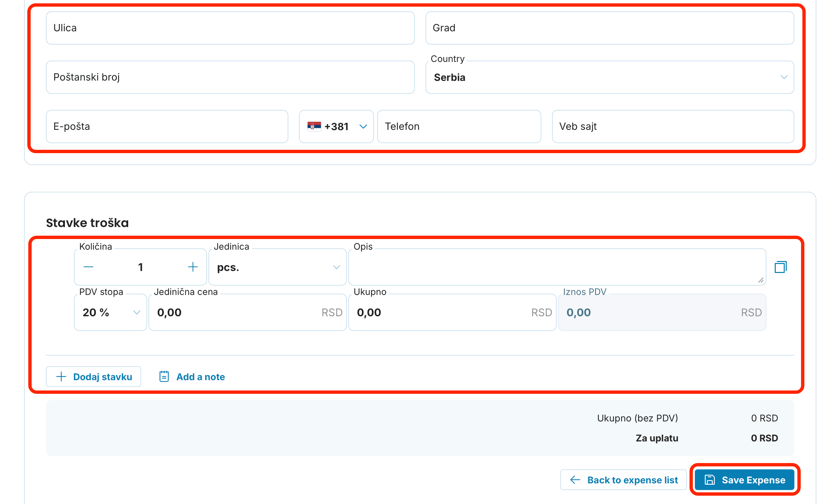Click the Ukupno total field
Screen dimensions: 839x504
pyautogui.click(x=452, y=313)
